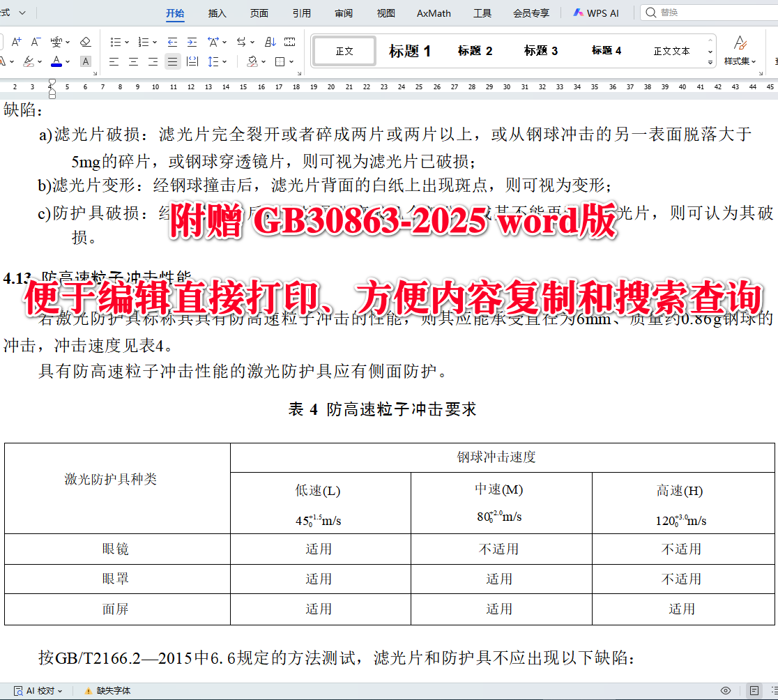Open the font color swatch picker
Image resolution: width=778 pixels, height=700 pixels.
[67, 61]
